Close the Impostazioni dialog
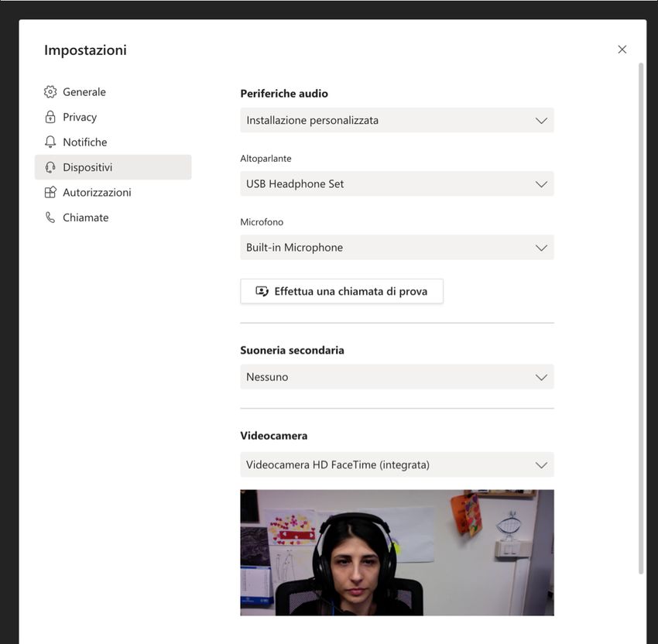Viewport: 658px width, 644px height. click(622, 50)
